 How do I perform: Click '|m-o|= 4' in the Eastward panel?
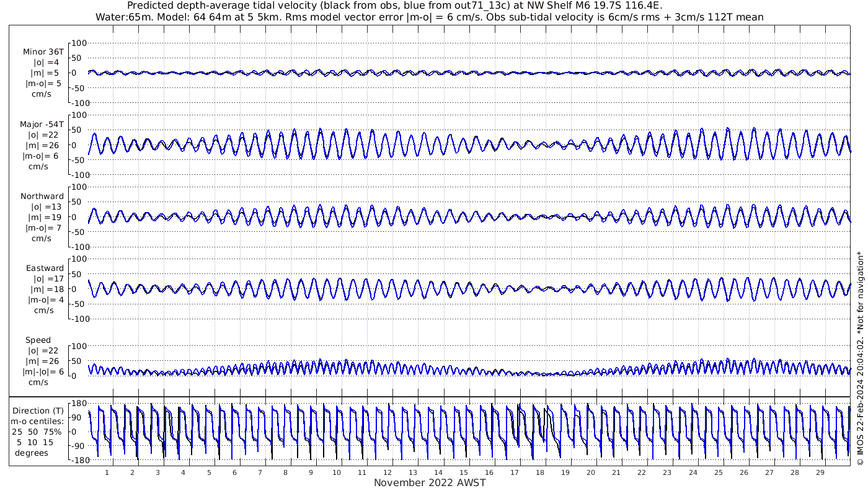click(x=44, y=300)
